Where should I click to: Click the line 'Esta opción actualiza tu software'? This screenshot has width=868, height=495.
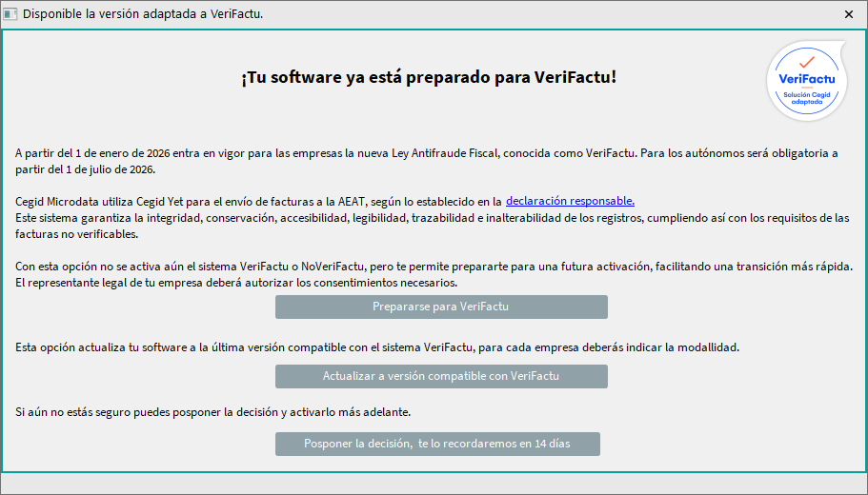click(x=377, y=347)
